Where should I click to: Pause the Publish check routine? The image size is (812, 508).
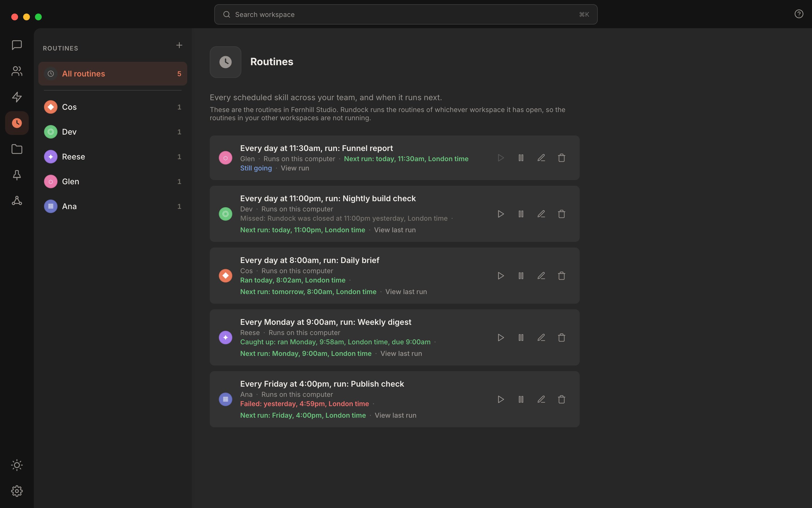coord(521,399)
